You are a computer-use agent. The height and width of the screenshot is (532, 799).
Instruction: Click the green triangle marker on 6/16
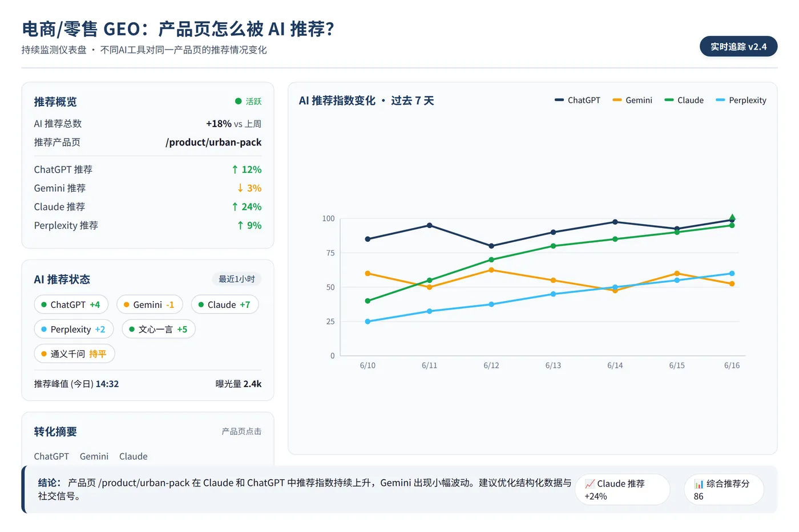[732, 217]
